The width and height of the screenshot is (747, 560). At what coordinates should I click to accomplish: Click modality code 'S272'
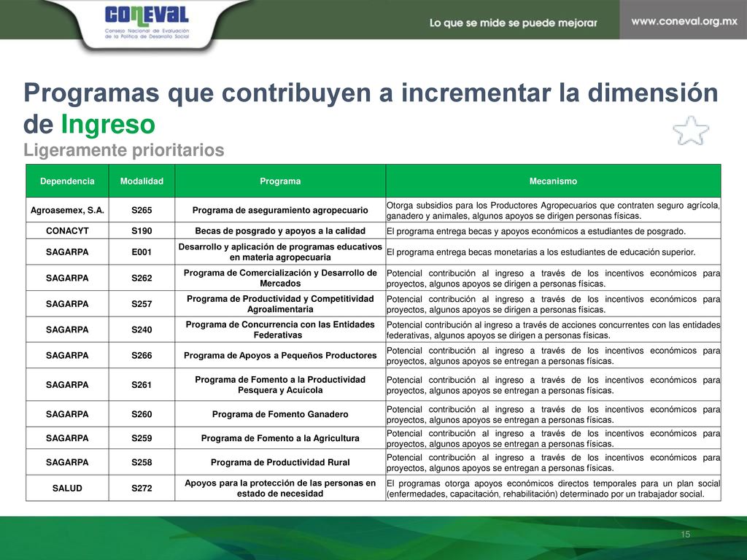pyautogui.click(x=142, y=488)
